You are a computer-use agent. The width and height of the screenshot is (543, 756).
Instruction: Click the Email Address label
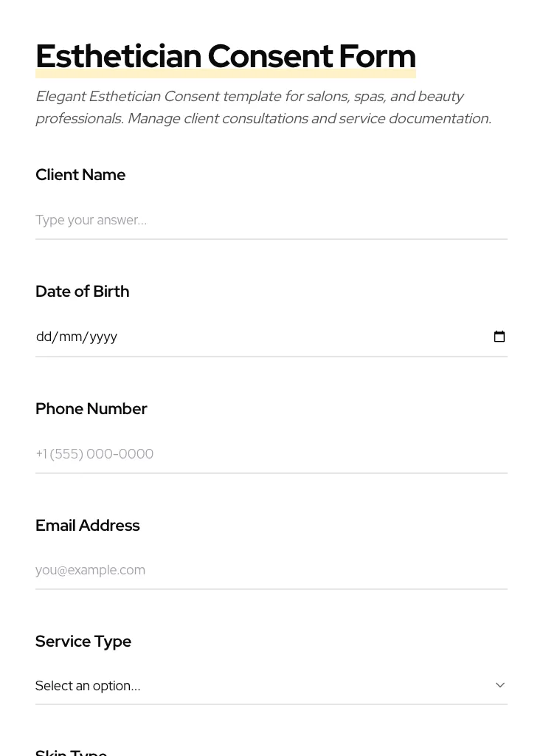click(x=87, y=526)
